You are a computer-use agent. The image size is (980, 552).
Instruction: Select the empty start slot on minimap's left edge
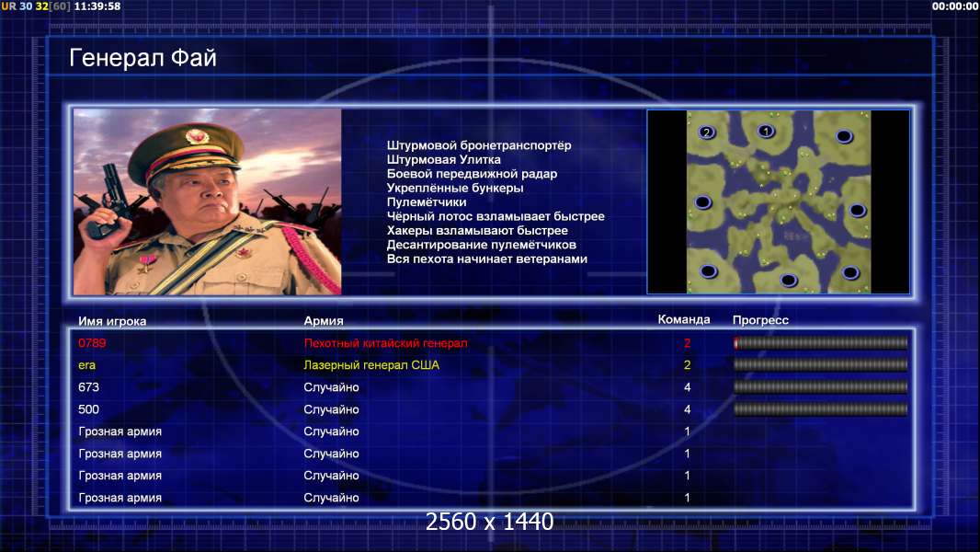coord(702,202)
